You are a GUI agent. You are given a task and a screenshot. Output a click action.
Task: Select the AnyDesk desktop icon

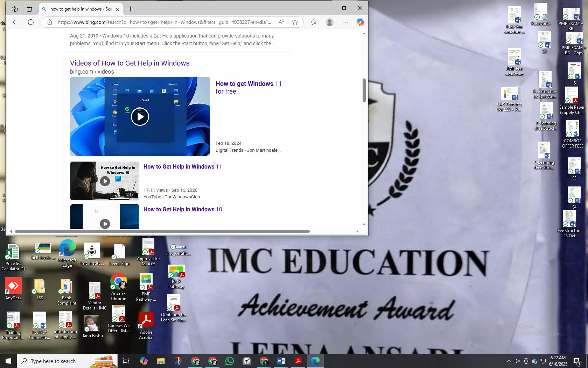click(x=13, y=289)
